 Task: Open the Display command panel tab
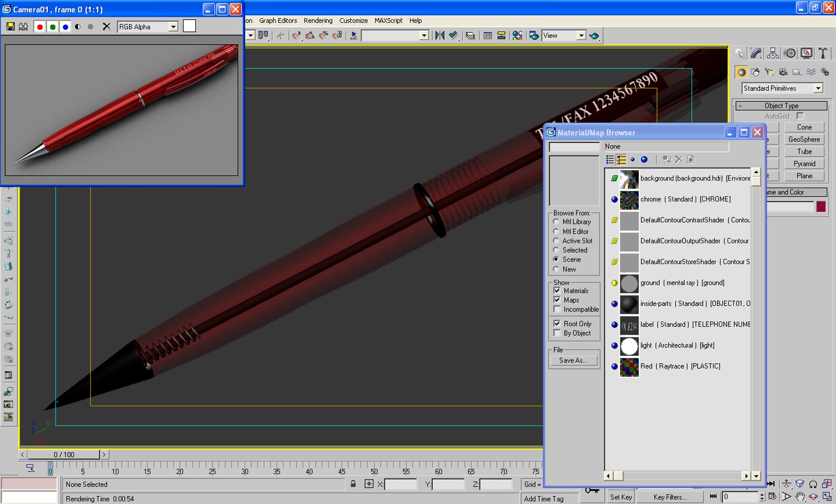pyautogui.click(x=807, y=53)
